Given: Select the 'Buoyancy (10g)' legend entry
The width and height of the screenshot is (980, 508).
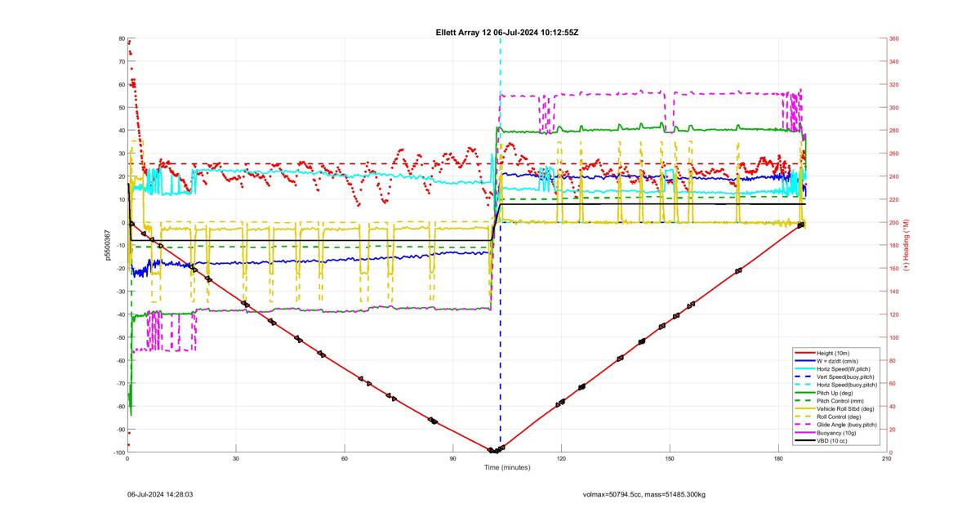Looking at the screenshot, I should pos(836,433).
